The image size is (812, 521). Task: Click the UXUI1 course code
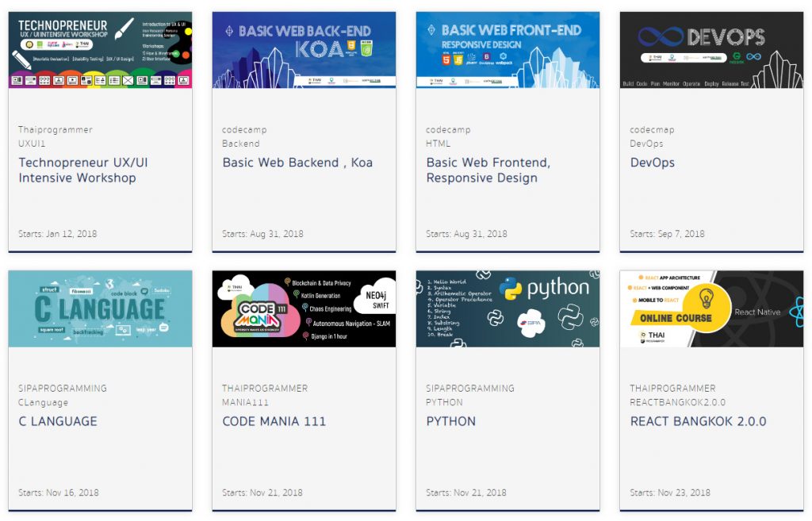point(32,144)
